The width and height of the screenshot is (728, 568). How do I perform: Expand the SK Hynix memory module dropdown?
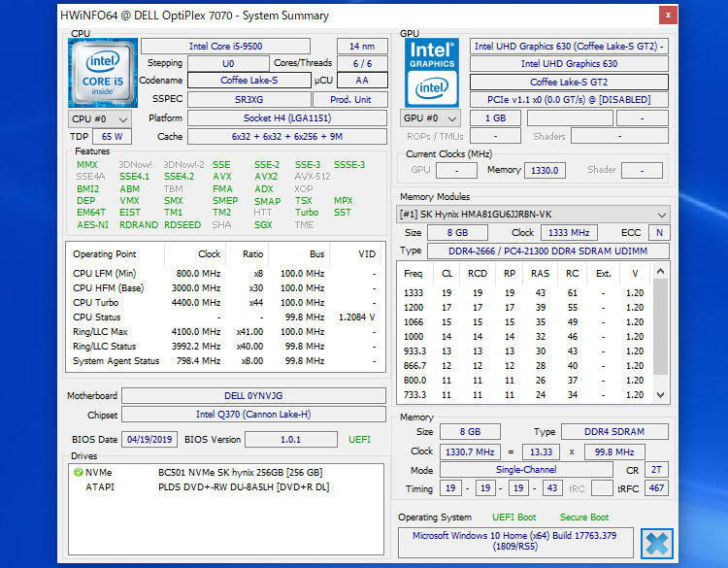(x=533, y=215)
